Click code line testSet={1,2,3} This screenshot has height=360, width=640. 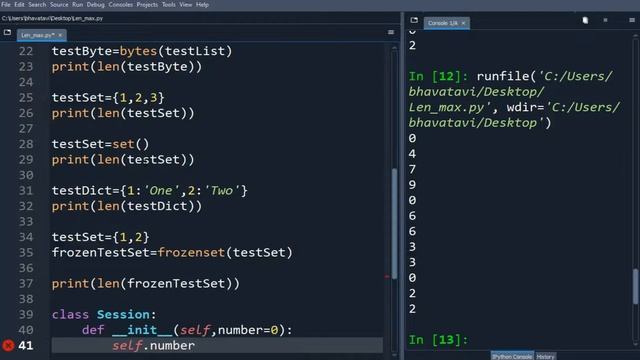[108, 98]
